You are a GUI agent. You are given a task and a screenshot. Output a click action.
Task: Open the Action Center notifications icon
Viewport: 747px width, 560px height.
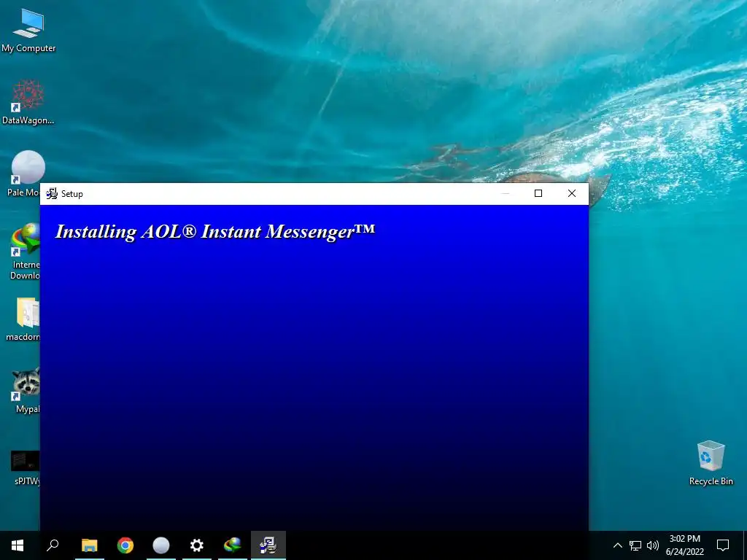pos(723,545)
